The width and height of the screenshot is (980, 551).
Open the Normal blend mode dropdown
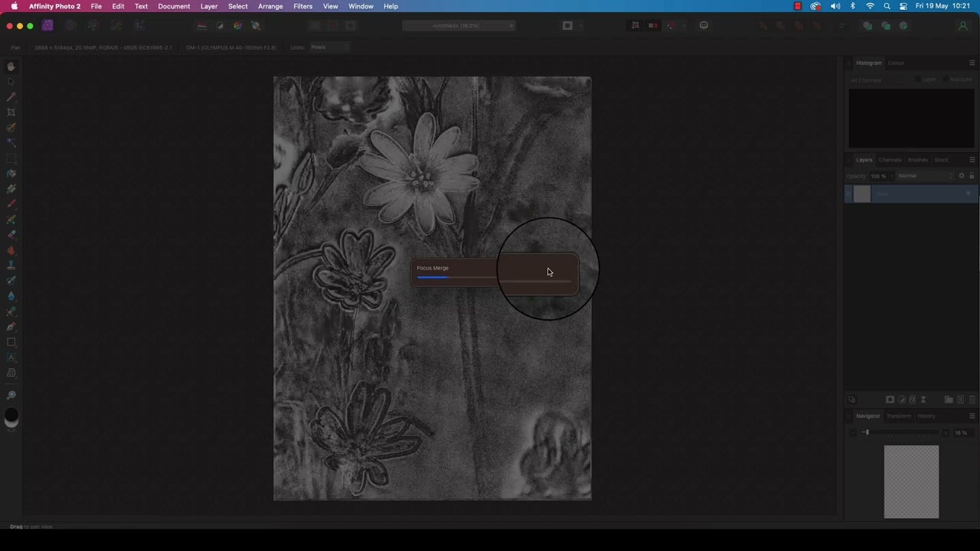click(x=926, y=176)
